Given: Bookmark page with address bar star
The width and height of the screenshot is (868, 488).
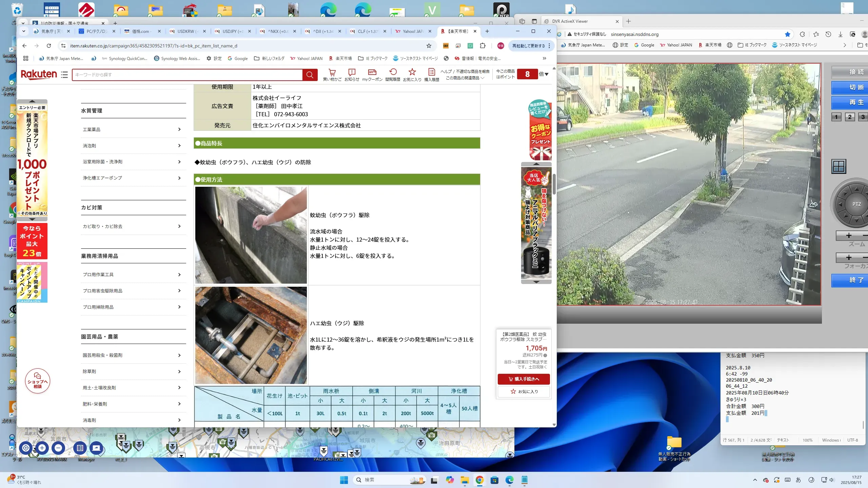Looking at the screenshot, I should point(429,46).
